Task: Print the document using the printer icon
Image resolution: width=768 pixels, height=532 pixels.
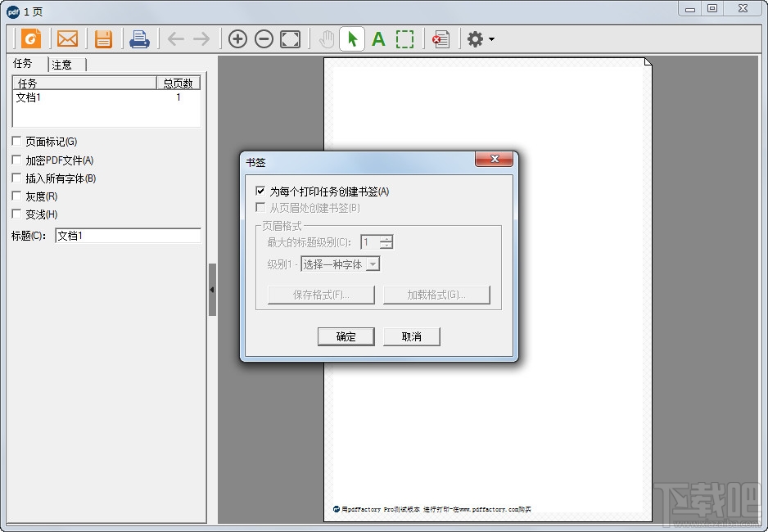Action: (139, 38)
